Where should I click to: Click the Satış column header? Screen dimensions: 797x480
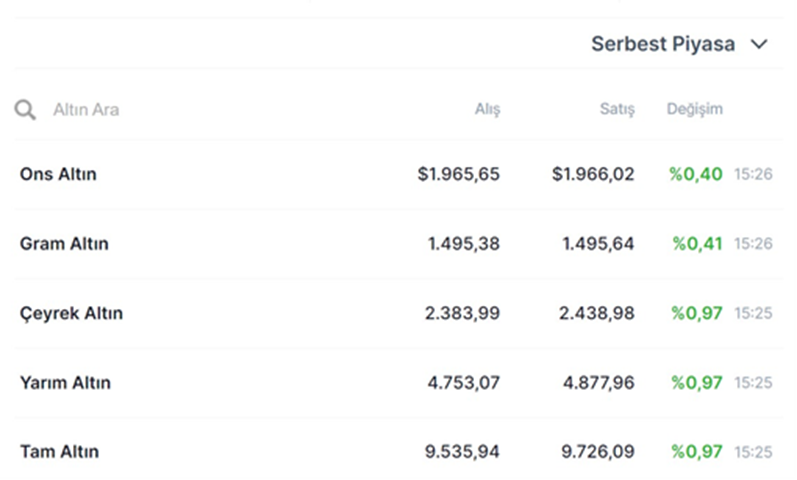tap(617, 109)
